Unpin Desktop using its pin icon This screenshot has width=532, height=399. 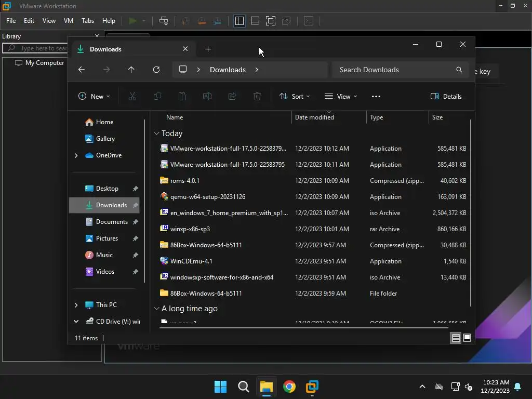pos(136,189)
